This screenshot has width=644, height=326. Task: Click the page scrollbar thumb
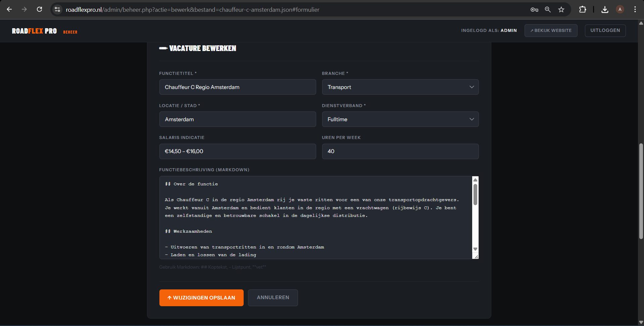[x=641, y=191]
